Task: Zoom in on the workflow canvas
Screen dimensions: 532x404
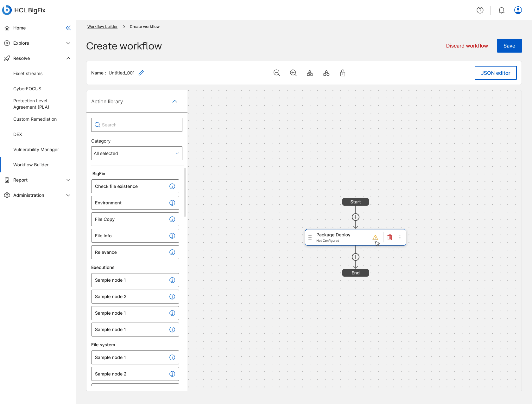Action: [x=293, y=73]
